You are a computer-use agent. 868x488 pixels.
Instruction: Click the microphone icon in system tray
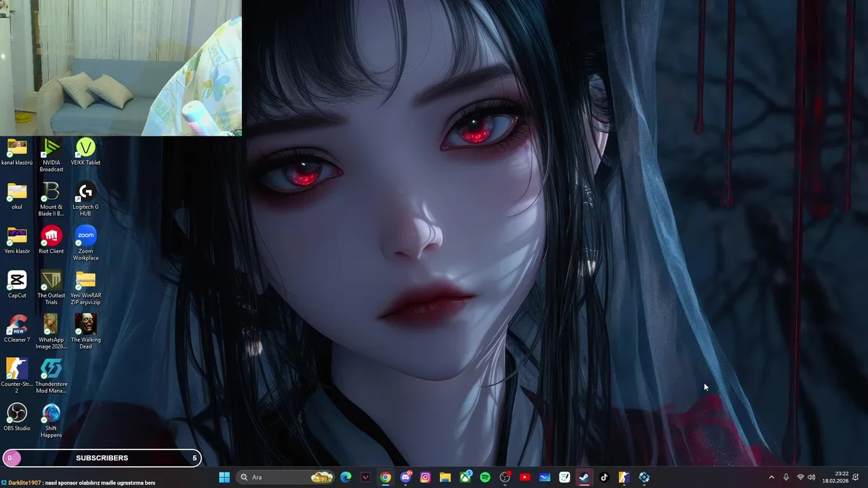(786, 477)
